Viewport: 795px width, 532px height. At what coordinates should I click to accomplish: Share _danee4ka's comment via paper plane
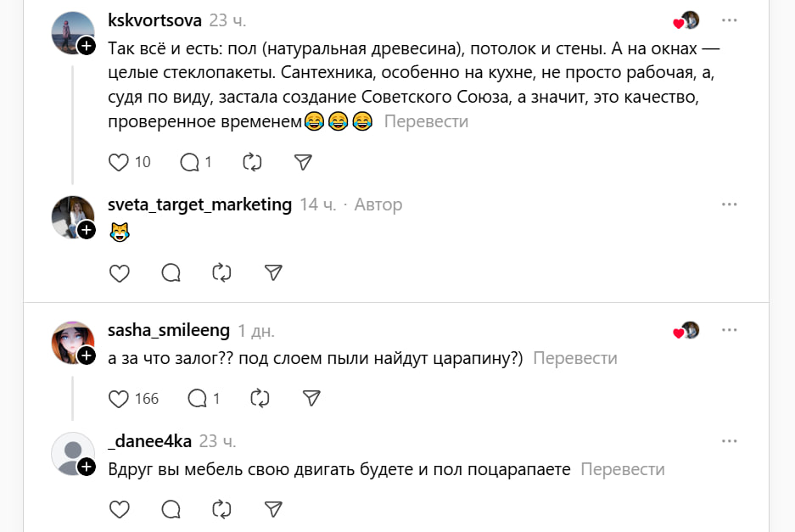[x=272, y=509]
